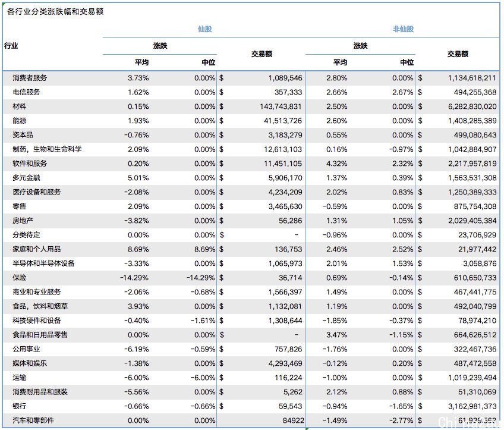Screen dimensions: 504x430
Task: Select the 材料 industry row label
Action: (19, 106)
